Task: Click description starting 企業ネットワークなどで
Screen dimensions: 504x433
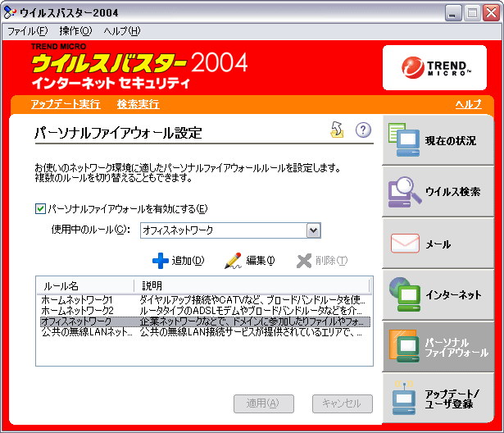Action: pyautogui.click(x=252, y=321)
